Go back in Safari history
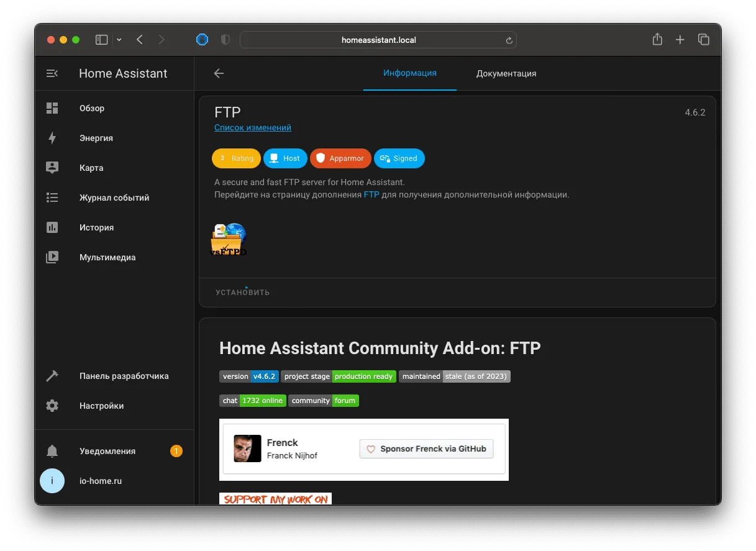The width and height of the screenshot is (756, 551). point(140,40)
